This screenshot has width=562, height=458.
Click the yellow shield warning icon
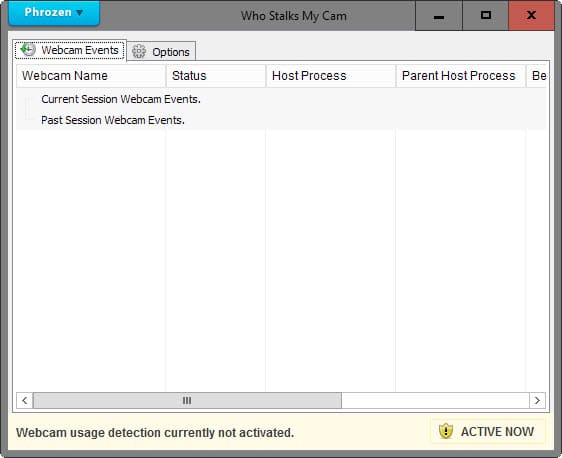pos(446,431)
